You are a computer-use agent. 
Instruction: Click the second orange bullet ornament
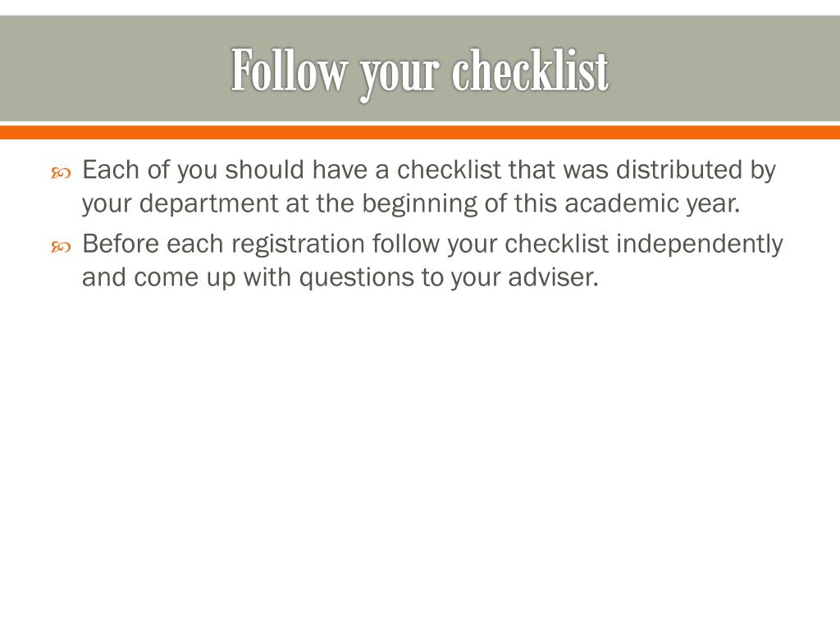click(61, 247)
